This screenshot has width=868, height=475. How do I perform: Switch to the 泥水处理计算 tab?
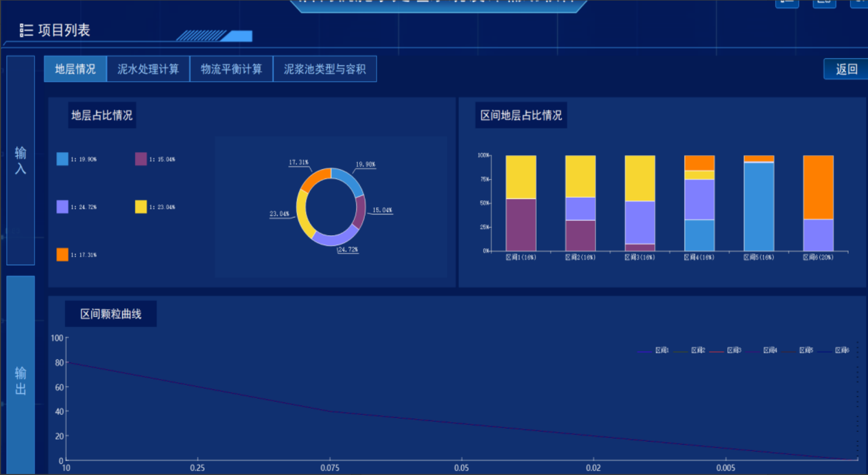point(148,69)
